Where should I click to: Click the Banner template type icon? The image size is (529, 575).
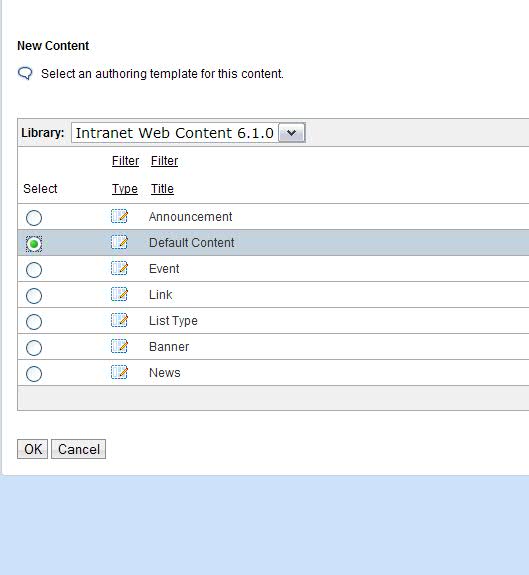coord(119,347)
